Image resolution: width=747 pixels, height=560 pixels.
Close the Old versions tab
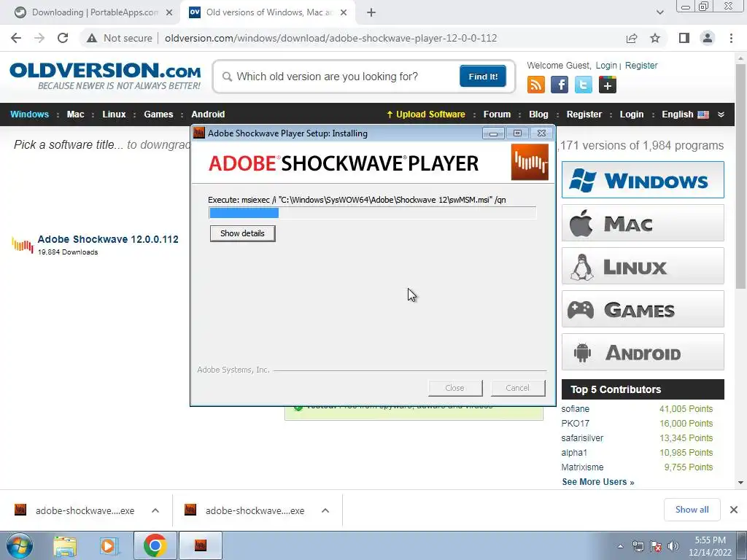[x=344, y=12]
